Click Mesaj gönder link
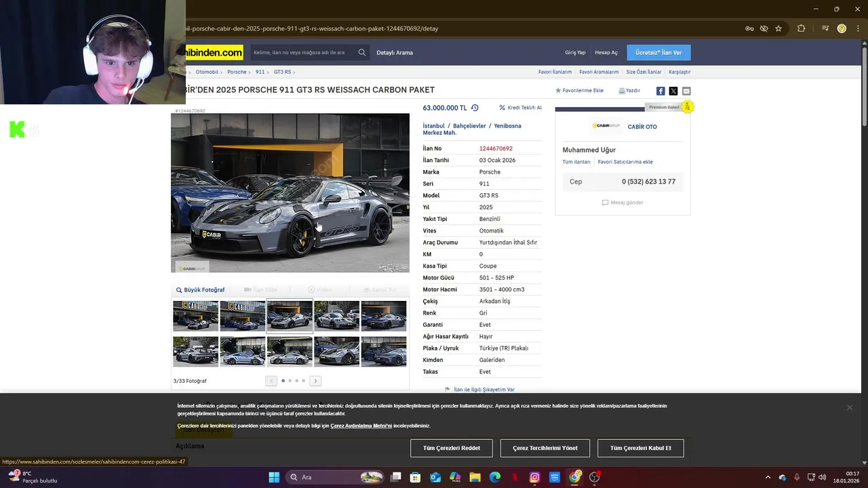The width and height of the screenshot is (868, 488). (x=623, y=203)
